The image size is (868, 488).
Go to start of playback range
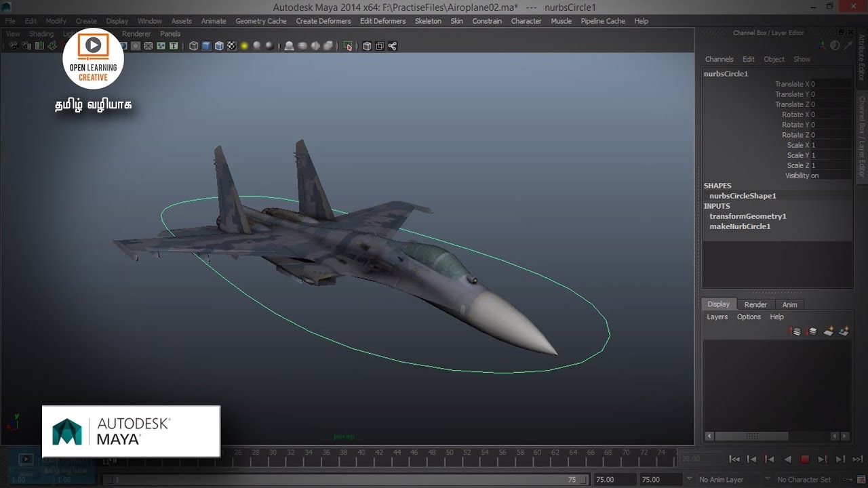pos(734,459)
